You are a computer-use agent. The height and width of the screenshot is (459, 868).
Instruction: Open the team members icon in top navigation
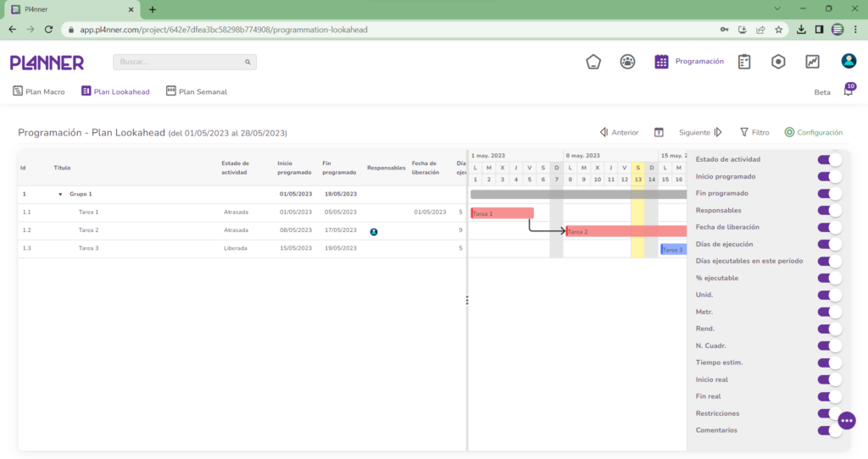[x=627, y=61]
